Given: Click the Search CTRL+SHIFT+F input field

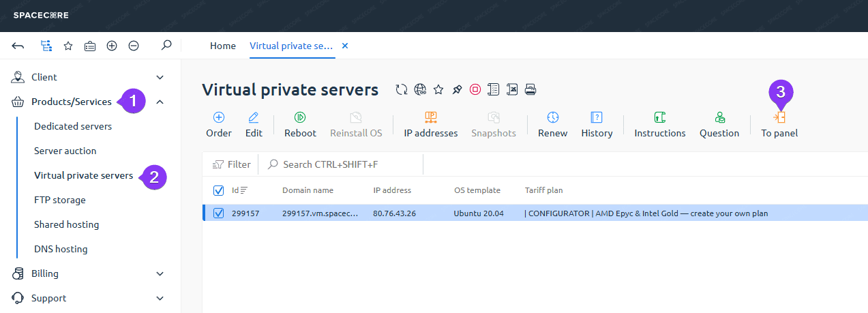Looking at the screenshot, I should (x=341, y=164).
